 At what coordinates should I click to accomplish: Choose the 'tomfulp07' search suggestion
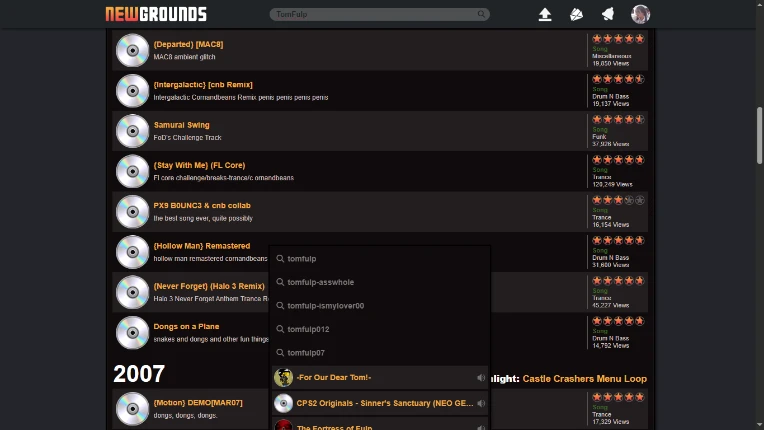[x=380, y=353]
